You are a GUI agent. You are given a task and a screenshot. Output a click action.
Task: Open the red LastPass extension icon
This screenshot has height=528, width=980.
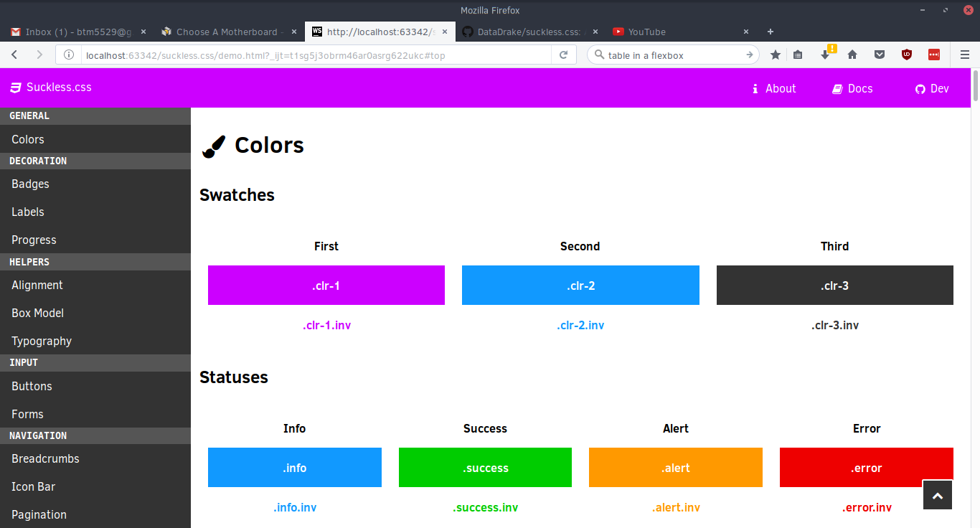tap(934, 55)
